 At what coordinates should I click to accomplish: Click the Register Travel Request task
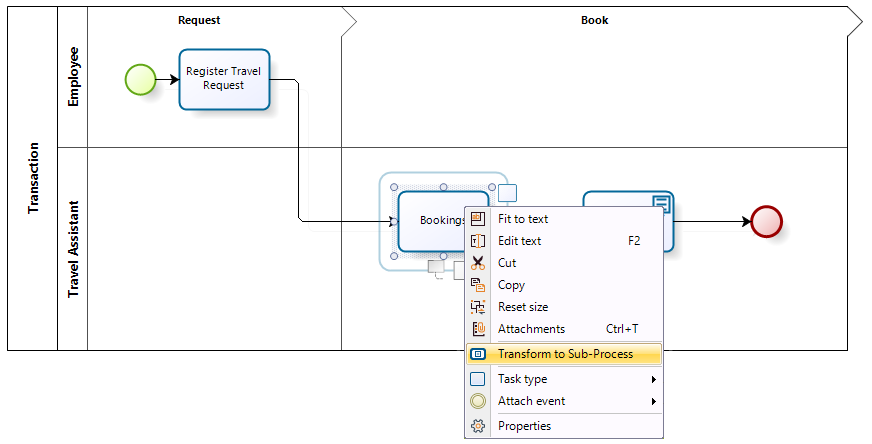[224, 79]
